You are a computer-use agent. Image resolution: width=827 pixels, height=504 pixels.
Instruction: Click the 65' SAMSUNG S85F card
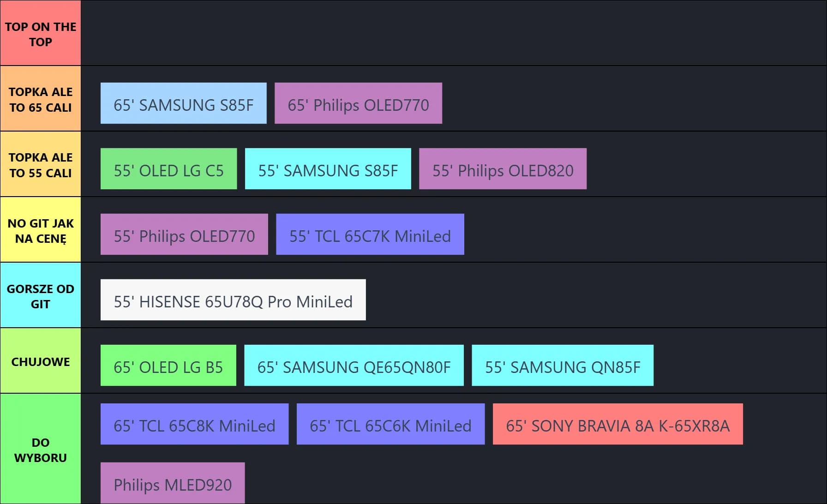tap(183, 103)
